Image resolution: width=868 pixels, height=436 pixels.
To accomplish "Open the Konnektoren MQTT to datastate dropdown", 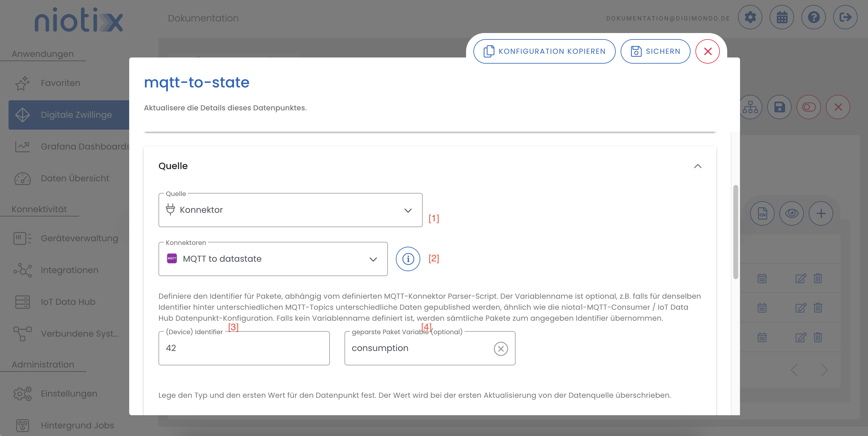I will point(273,259).
